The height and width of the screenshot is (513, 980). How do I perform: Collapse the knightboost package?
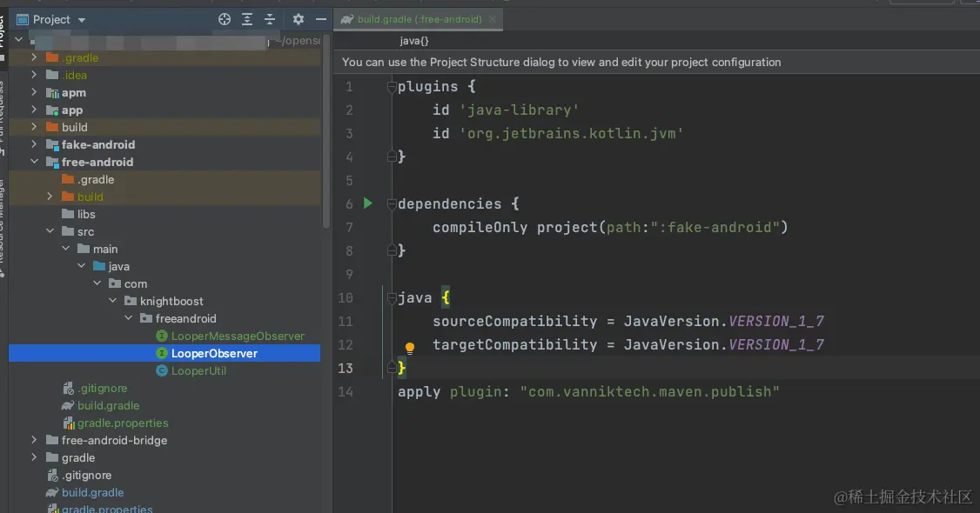pyautogui.click(x=112, y=301)
